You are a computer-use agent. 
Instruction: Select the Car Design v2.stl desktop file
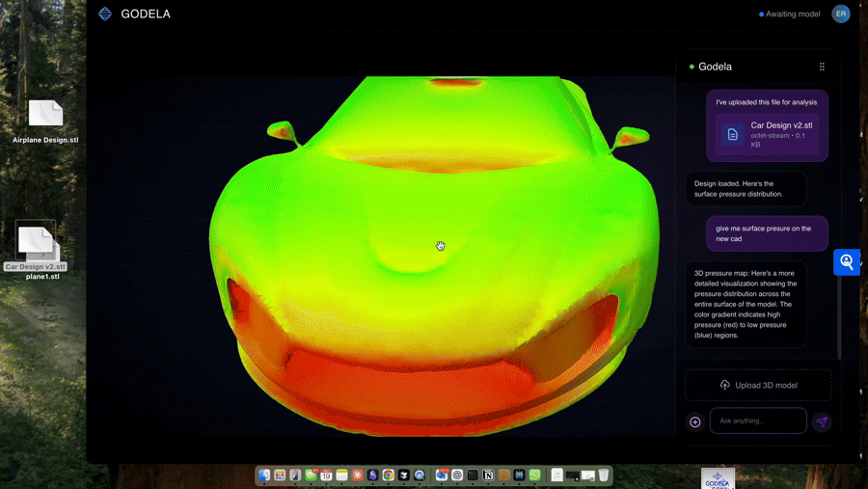(x=36, y=241)
